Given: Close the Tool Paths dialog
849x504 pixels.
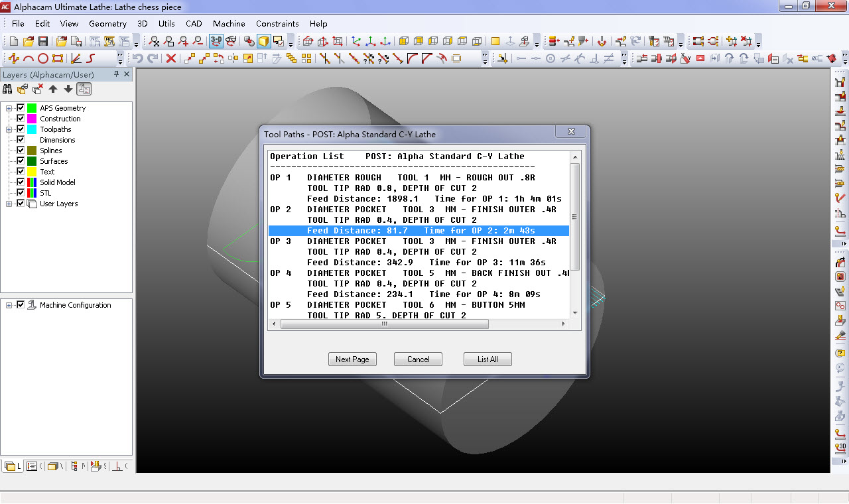Looking at the screenshot, I should coord(571,133).
